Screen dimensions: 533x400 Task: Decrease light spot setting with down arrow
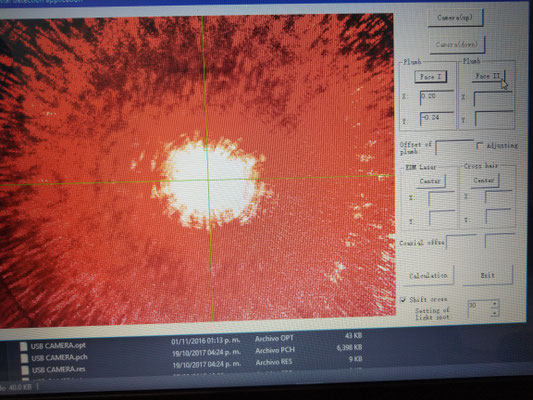pyautogui.click(x=495, y=312)
